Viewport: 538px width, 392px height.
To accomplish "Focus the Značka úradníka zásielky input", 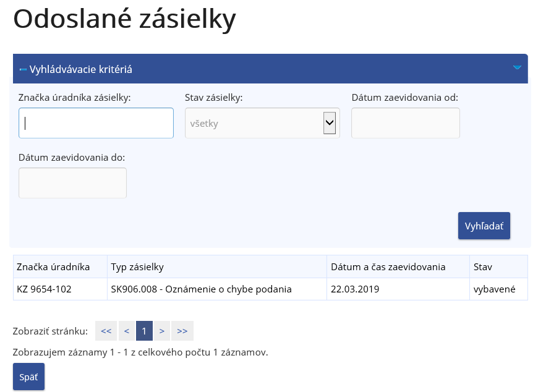I will pos(96,123).
